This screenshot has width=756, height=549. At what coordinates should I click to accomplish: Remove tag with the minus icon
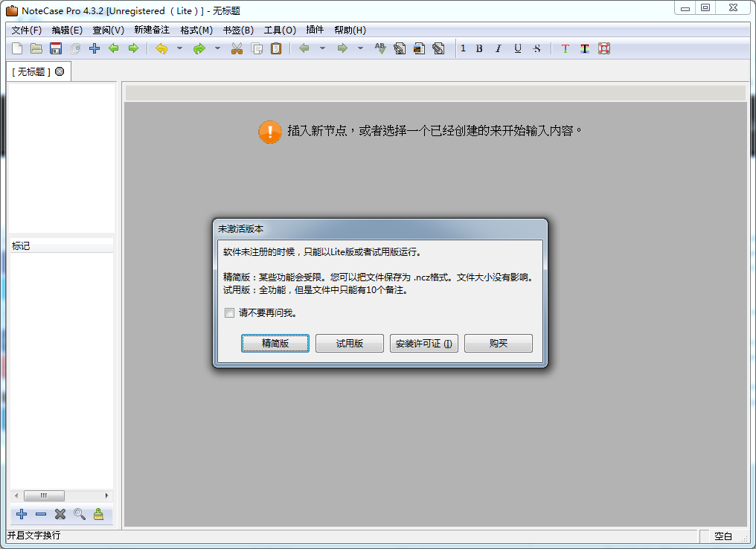pos(40,514)
